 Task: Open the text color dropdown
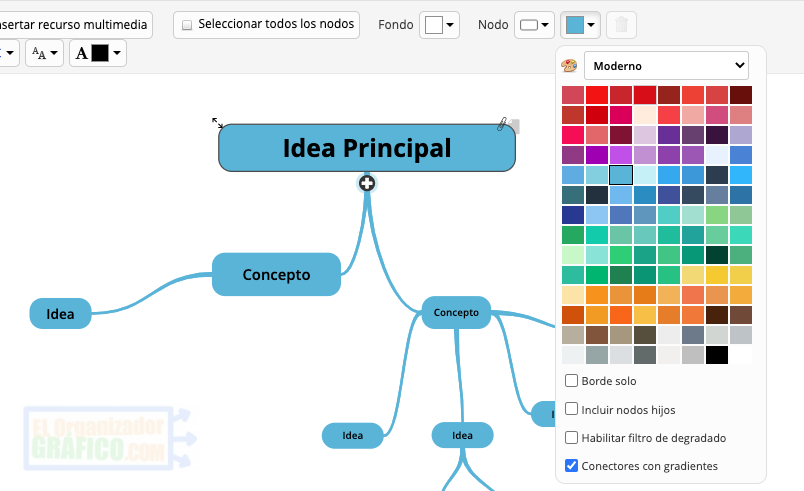[98, 53]
